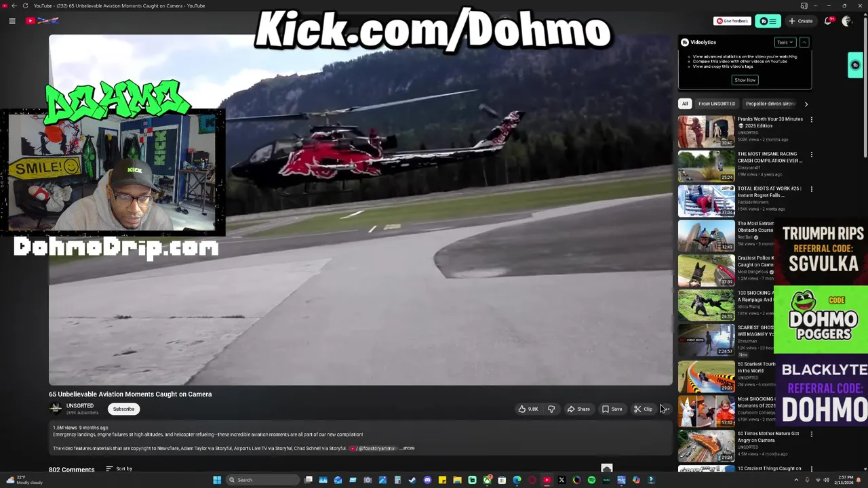Open the account avatar menu
Image resolution: width=868 pixels, height=488 pixels.
846,21
